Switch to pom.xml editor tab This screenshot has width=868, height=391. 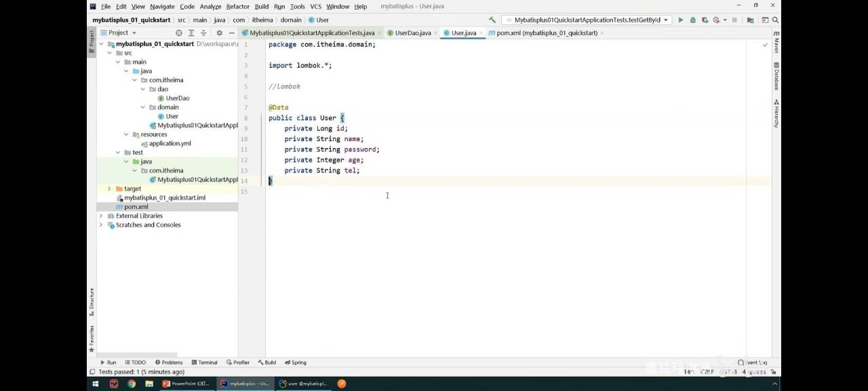click(x=547, y=33)
